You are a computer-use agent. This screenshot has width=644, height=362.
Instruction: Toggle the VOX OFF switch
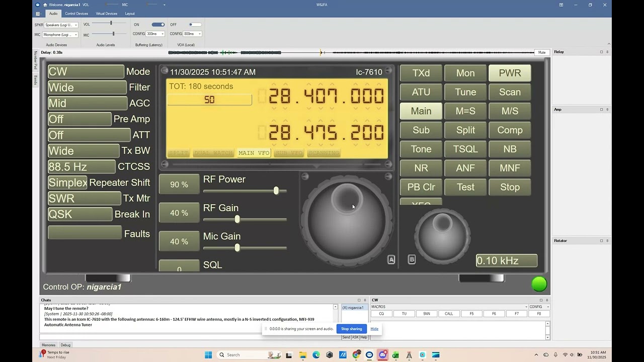[x=195, y=24]
